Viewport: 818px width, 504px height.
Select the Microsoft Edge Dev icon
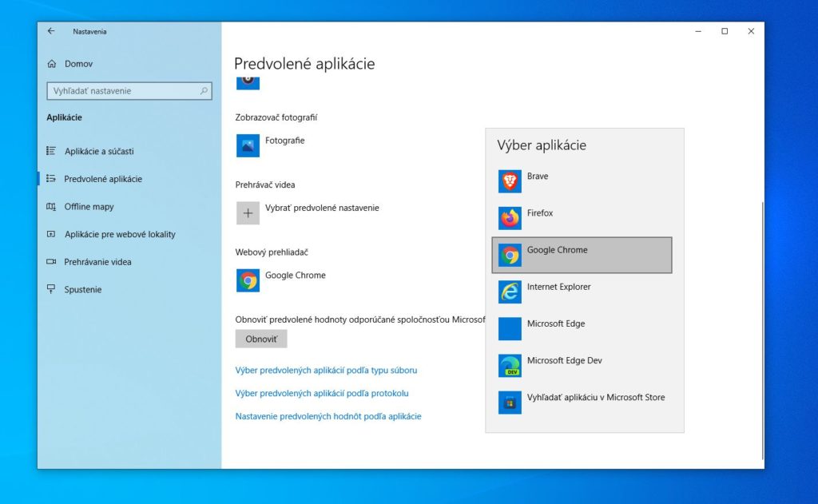coord(510,366)
